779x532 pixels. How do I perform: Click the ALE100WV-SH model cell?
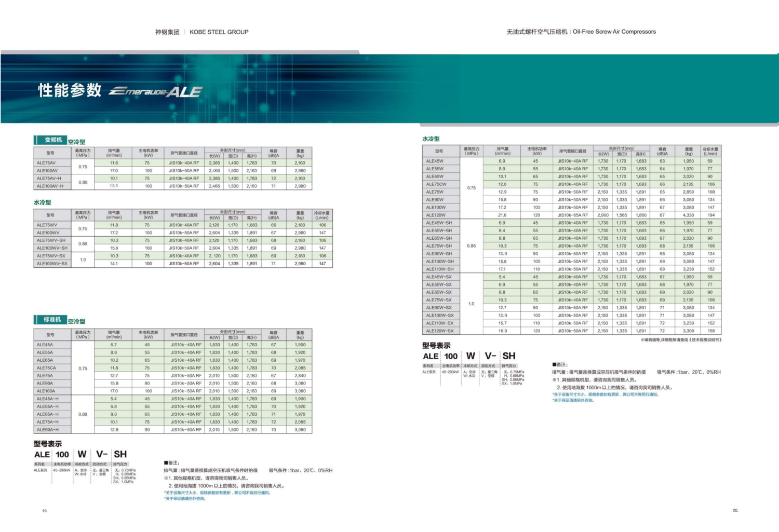[x=52, y=248]
